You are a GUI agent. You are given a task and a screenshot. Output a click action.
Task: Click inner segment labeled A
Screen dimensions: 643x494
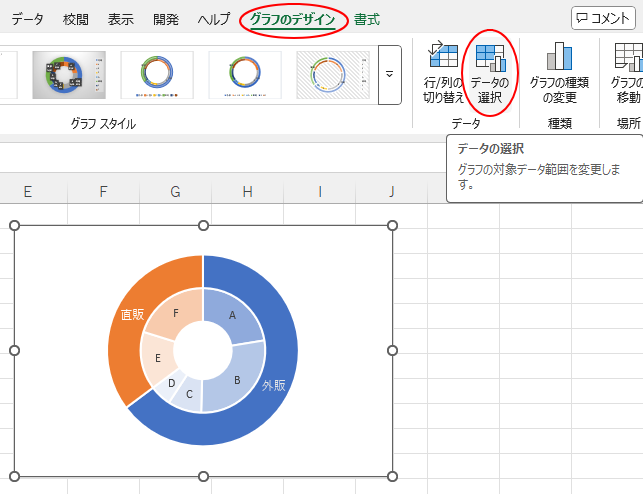233,315
